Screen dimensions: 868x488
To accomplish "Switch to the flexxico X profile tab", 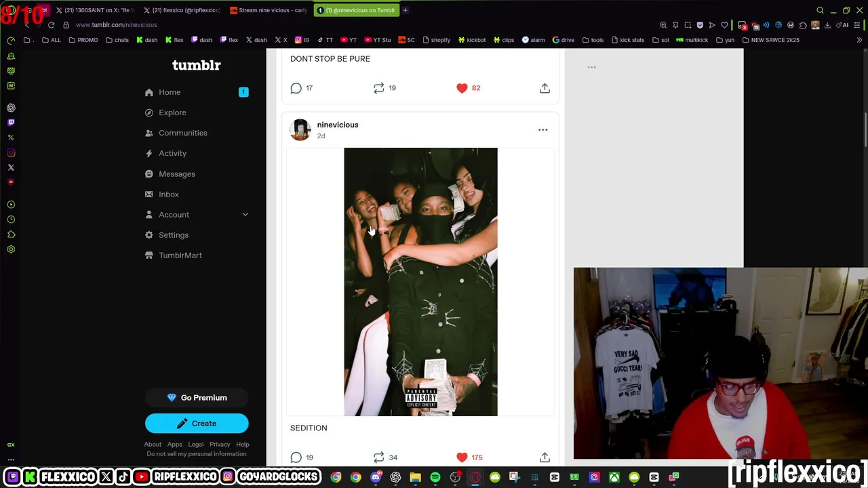I will click(182, 10).
